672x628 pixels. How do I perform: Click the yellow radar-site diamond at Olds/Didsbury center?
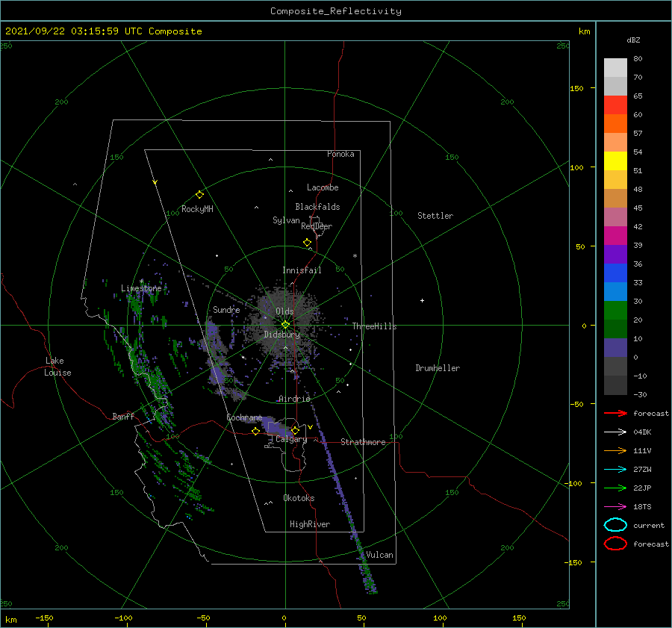285,325
